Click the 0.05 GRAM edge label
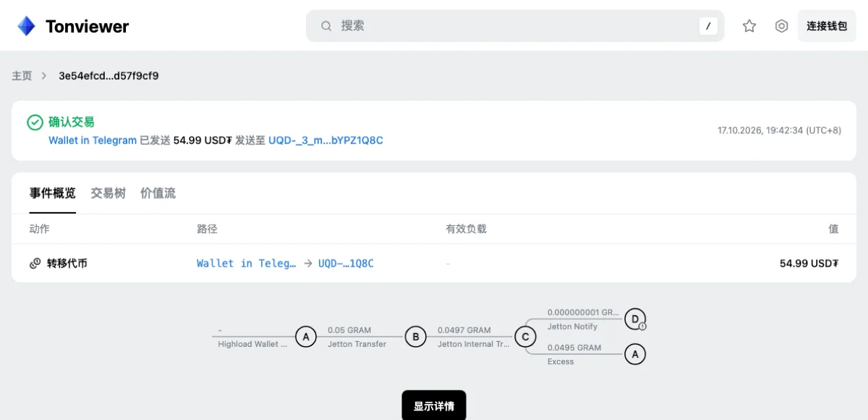 pyautogui.click(x=348, y=329)
